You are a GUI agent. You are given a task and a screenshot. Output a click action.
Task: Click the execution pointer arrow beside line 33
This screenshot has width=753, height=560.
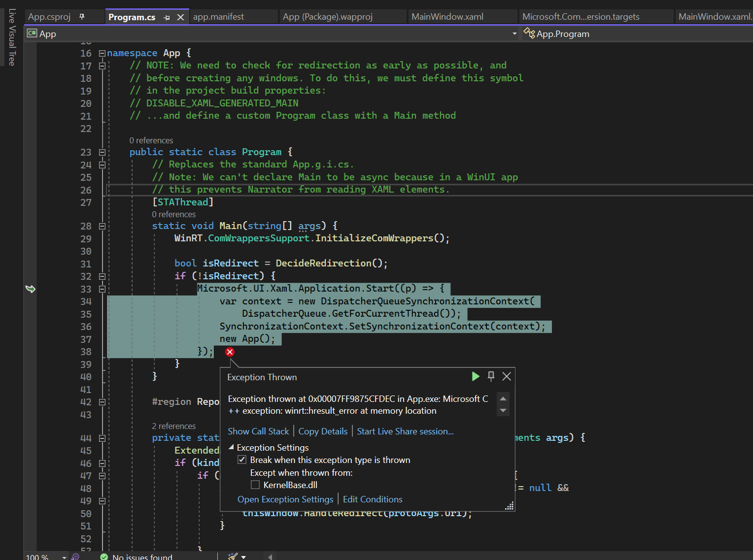[31, 289]
